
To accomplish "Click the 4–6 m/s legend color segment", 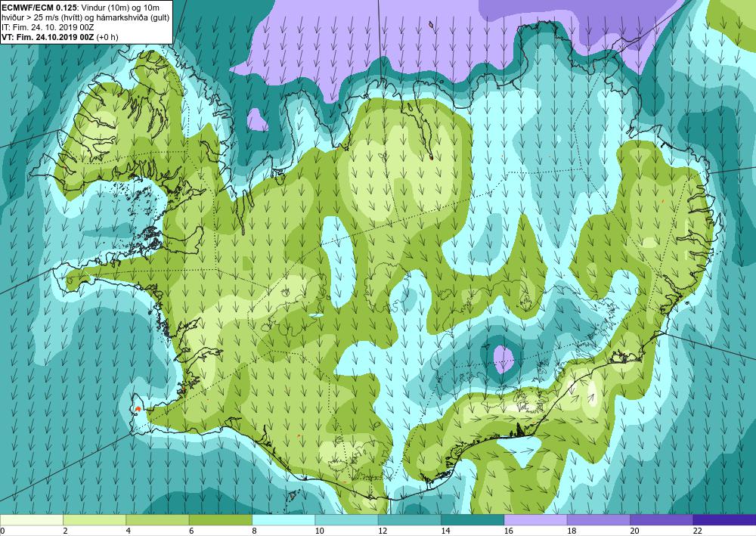I will [157, 519].
